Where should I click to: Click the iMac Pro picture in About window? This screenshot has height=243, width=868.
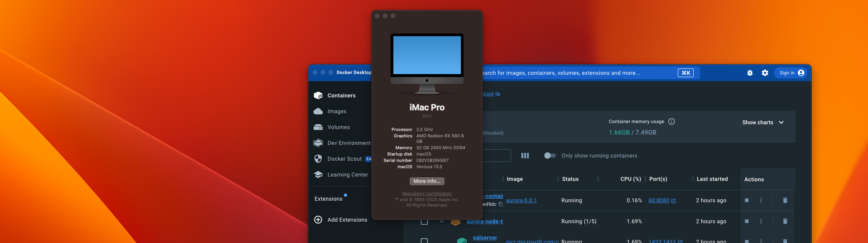pyautogui.click(x=427, y=63)
